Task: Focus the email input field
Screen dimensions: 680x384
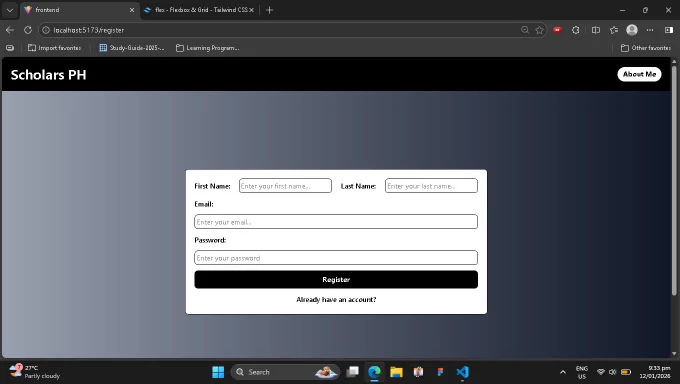Action: (x=336, y=222)
